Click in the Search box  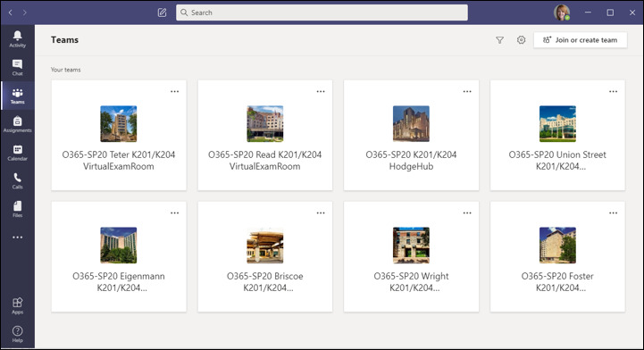point(322,12)
